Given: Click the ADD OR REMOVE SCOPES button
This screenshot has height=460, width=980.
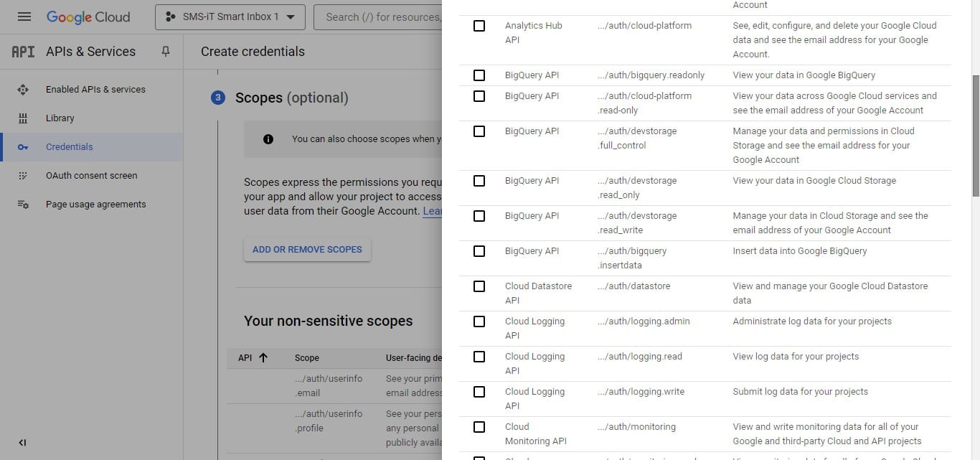Looking at the screenshot, I should [307, 250].
